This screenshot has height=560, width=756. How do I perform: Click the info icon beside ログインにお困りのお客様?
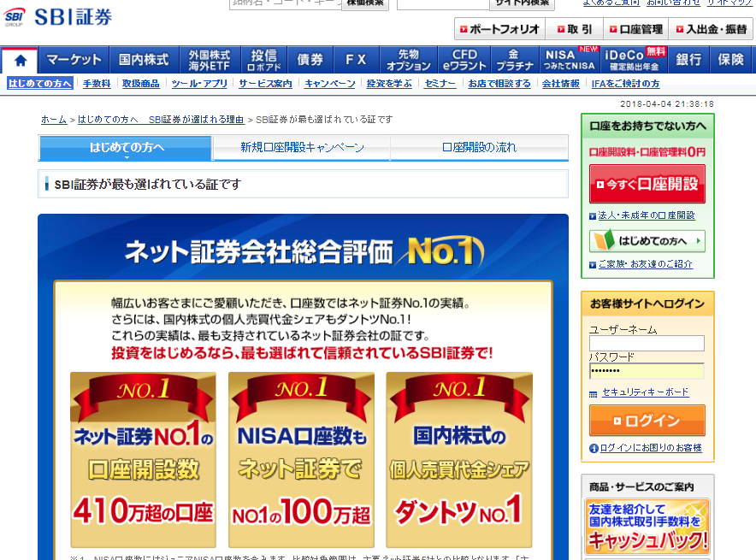(x=594, y=449)
